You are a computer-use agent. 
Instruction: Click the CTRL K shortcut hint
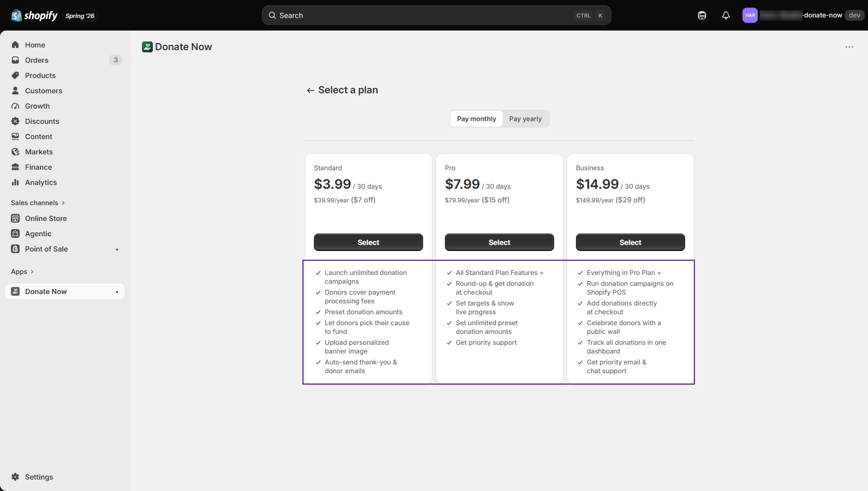(590, 15)
